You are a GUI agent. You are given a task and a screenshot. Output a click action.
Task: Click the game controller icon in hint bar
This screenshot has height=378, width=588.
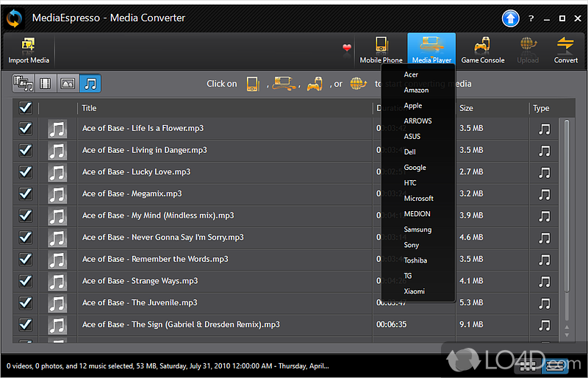point(315,84)
